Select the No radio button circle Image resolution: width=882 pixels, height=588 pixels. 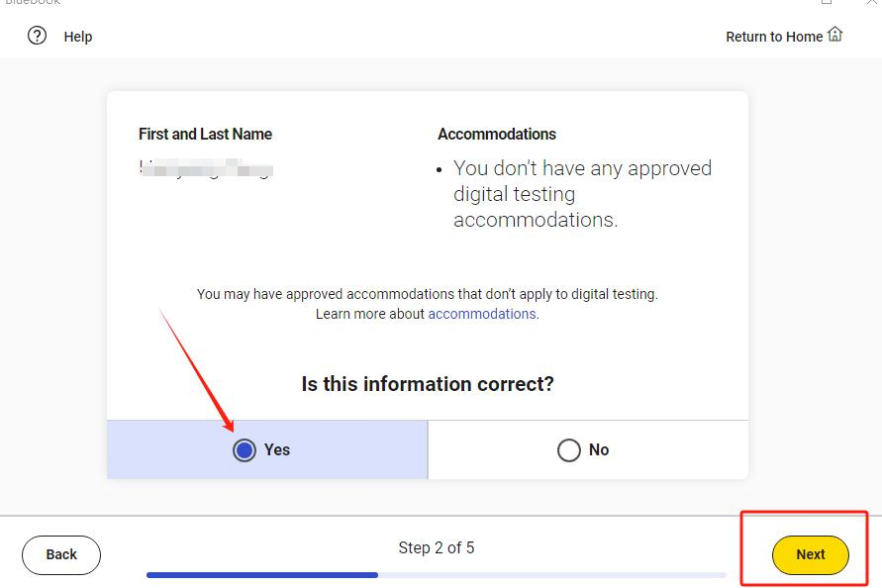(x=568, y=450)
